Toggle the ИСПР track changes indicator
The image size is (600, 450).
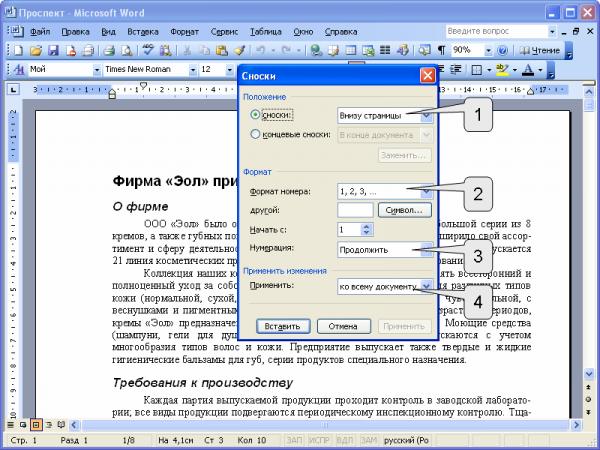click(x=319, y=440)
